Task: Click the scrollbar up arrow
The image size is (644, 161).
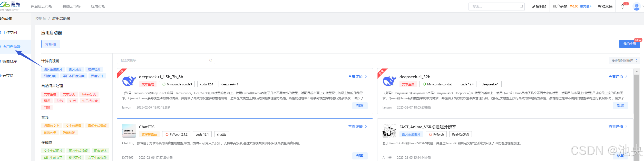Action: tap(637, 71)
